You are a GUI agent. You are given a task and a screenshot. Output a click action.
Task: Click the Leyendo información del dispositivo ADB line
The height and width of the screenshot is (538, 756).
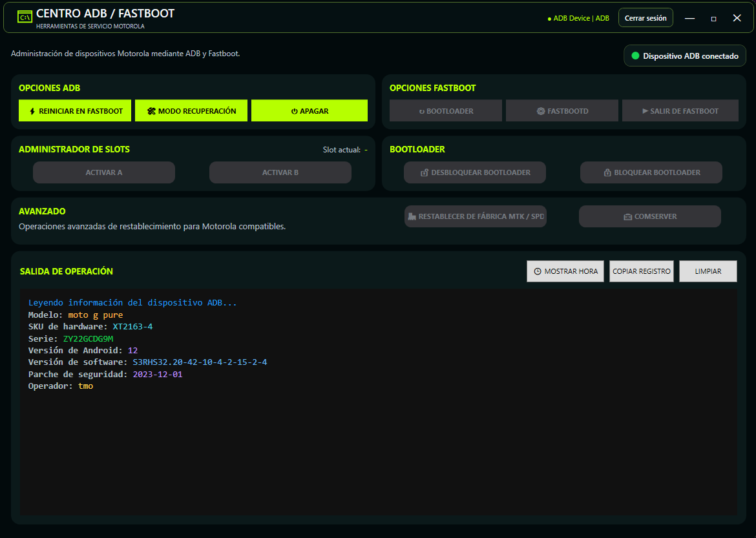point(132,303)
